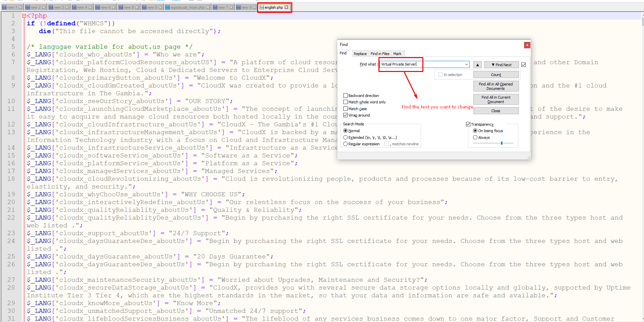Collapse the PHP code fold marker on line 1

tap(24, 16)
